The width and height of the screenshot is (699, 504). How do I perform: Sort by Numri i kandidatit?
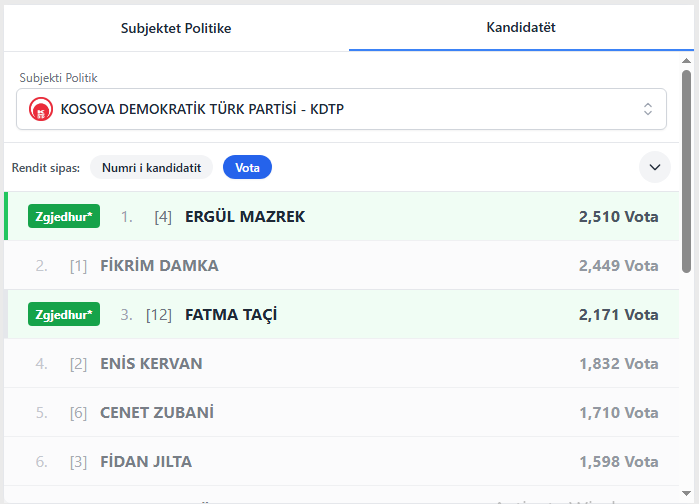point(151,168)
